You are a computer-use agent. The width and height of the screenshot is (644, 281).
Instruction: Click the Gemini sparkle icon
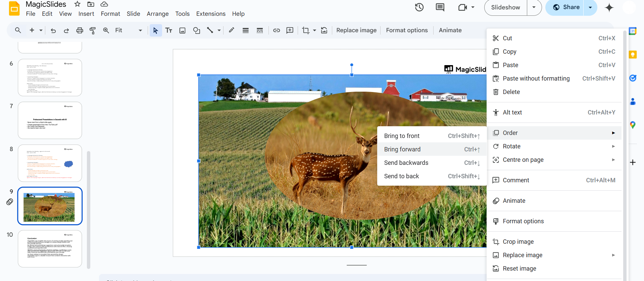[609, 8]
